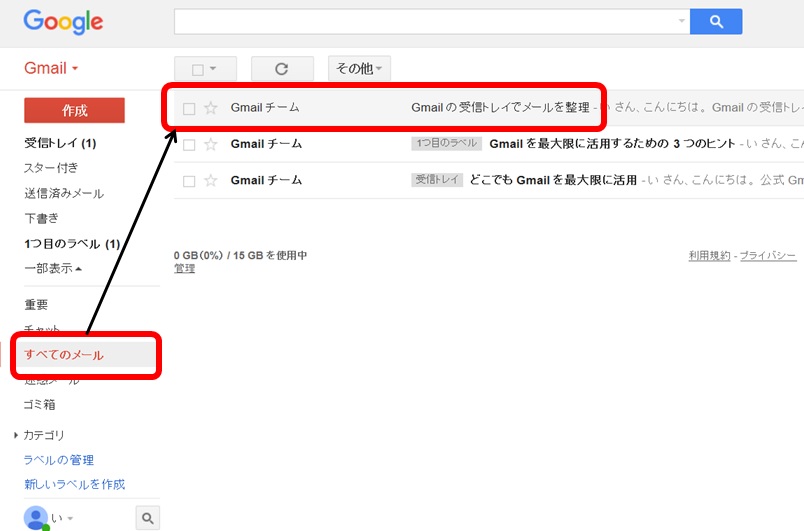Open ゴミ箱 folder
The height and width of the screenshot is (531, 804).
point(39,405)
